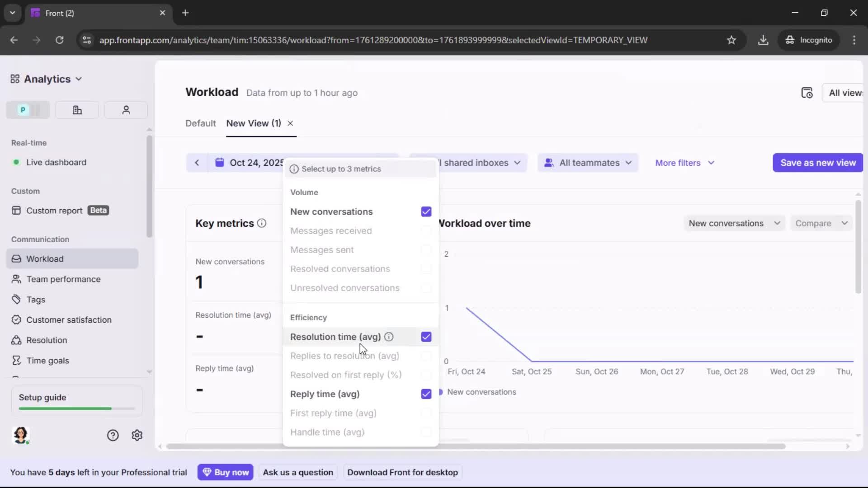Switch analytics scope to the company view icon
The image size is (868, 488).
tap(77, 110)
